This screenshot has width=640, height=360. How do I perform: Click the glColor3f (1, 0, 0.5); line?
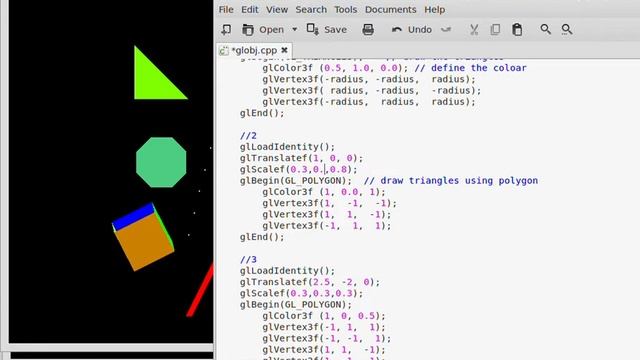click(324, 316)
